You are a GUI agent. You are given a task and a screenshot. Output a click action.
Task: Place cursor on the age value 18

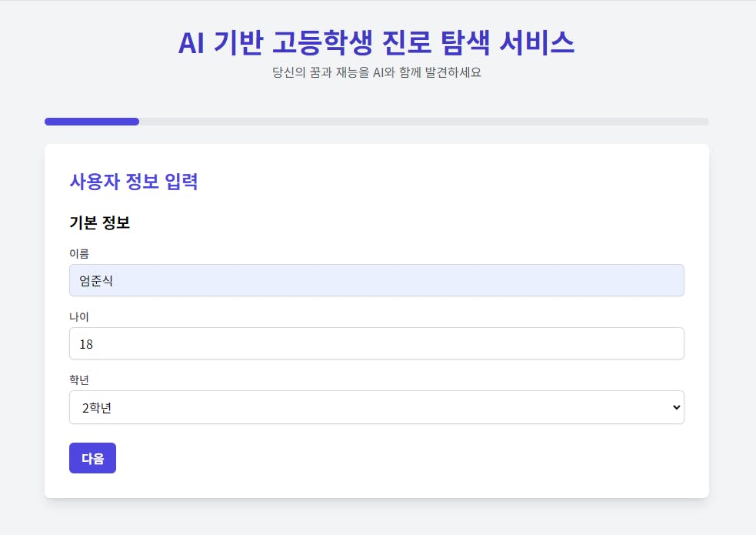(86, 344)
